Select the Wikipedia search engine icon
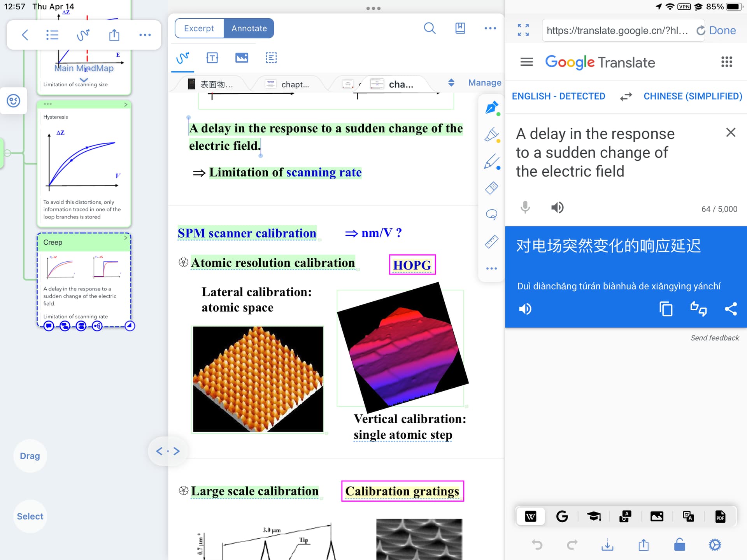 pyautogui.click(x=530, y=516)
